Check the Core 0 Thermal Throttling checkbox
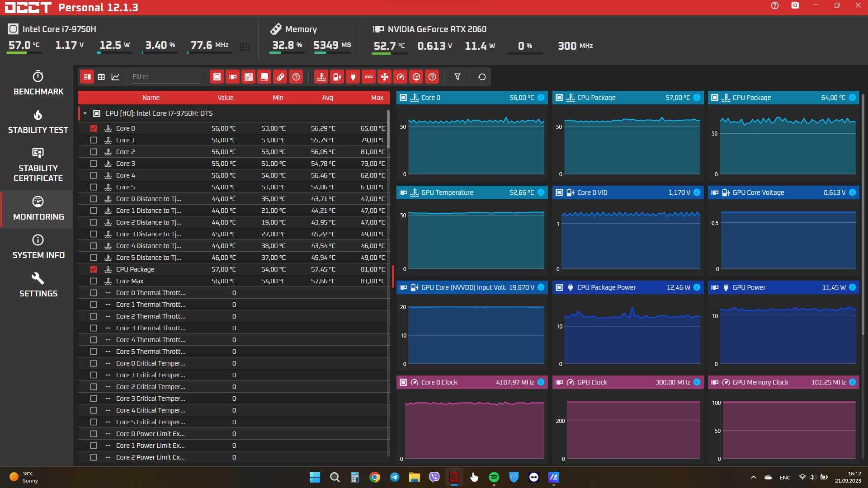 (94, 293)
